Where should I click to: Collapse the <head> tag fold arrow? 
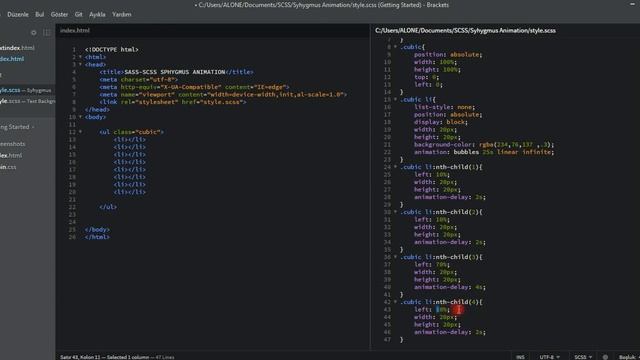(80, 64)
